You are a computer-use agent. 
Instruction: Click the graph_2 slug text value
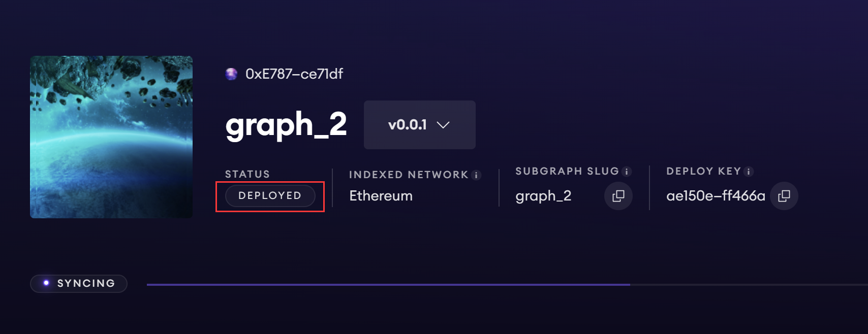point(543,196)
